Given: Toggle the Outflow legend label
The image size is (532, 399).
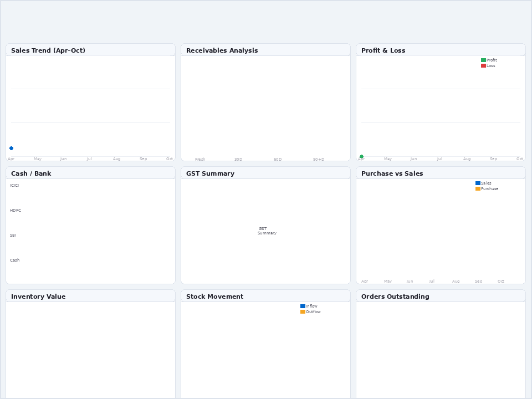Looking at the screenshot, I should coord(313,312).
